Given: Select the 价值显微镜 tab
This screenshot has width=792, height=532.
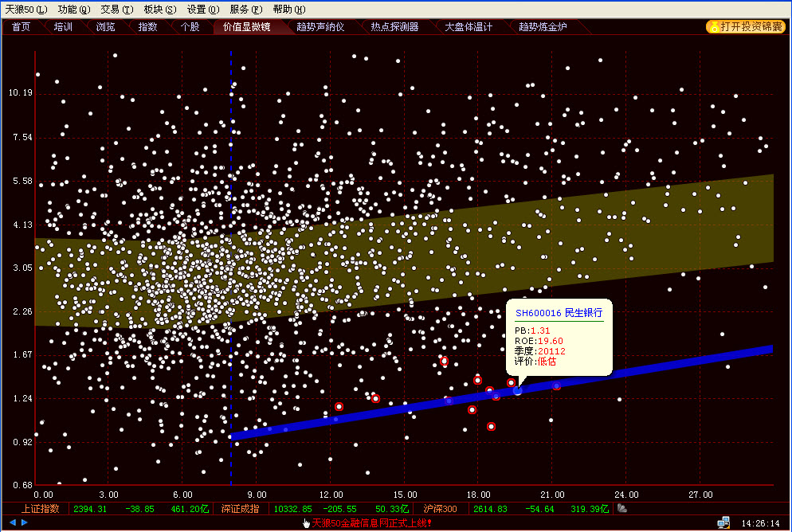Looking at the screenshot, I should tap(247, 27).
